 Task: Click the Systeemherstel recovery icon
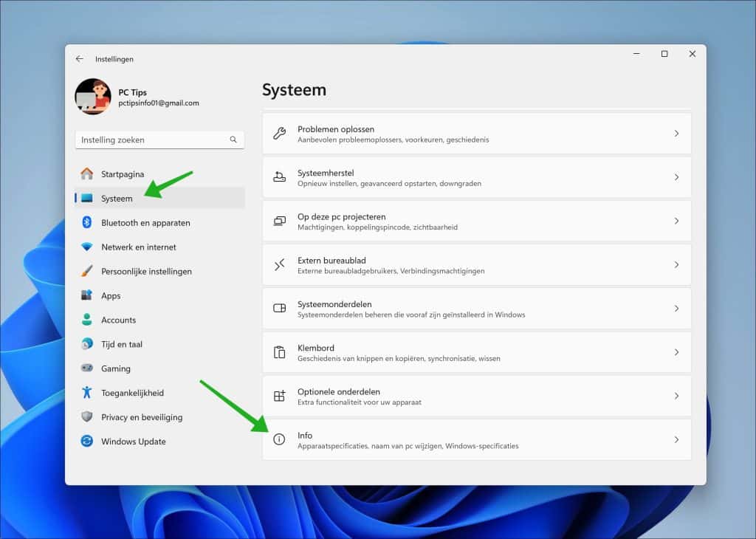point(280,177)
